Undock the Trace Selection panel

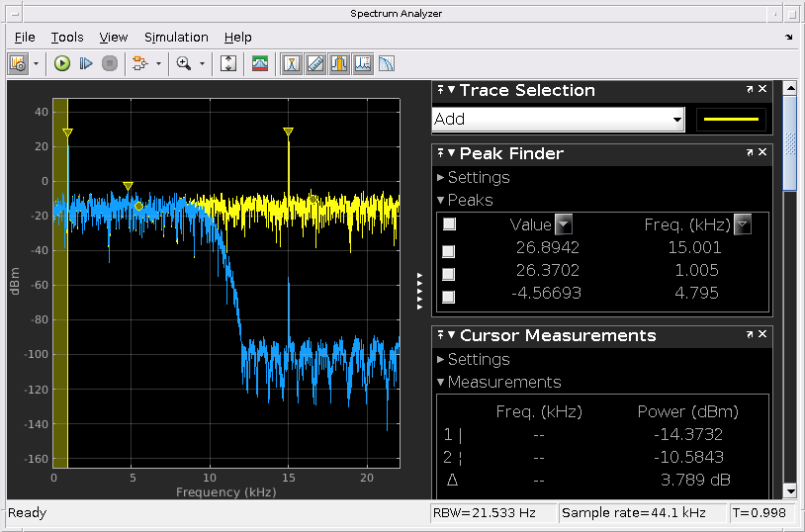click(750, 90)
